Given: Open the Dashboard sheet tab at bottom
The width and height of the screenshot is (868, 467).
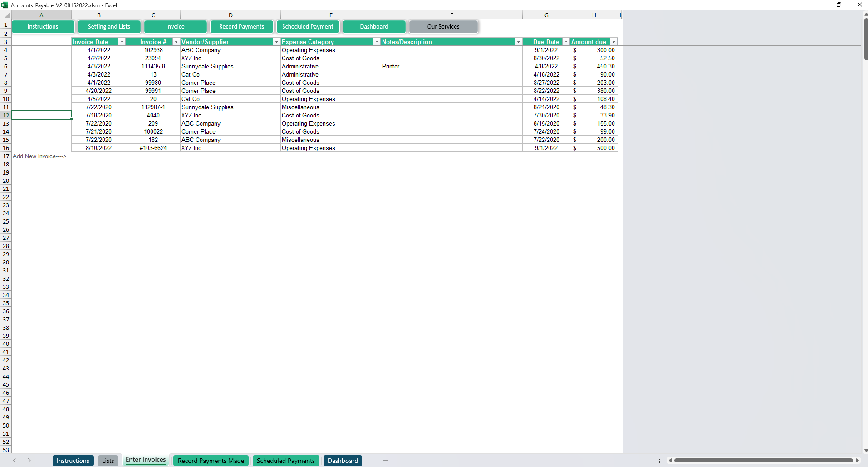Looking at the screenshot, I should point(343,461).
